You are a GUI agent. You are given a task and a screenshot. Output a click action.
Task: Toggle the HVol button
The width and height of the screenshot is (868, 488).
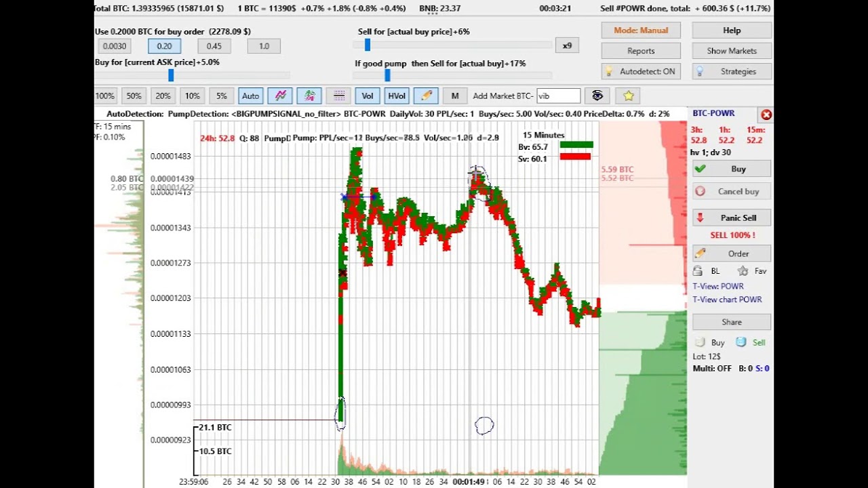[x=397, y=96]
